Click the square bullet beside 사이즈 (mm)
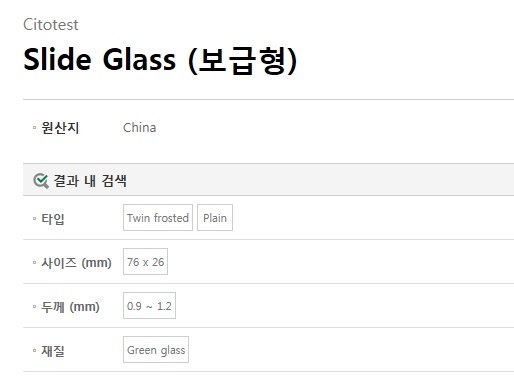Screen dimensions: 514x385 point(34,263)
